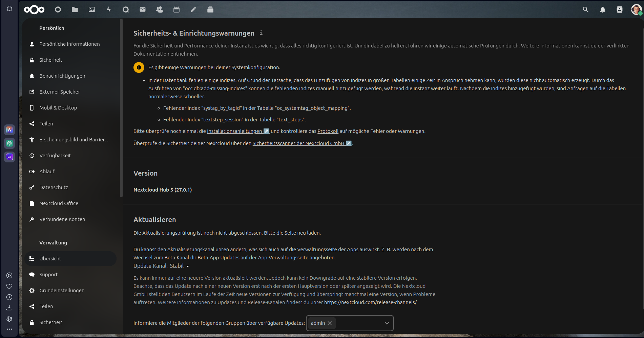The image size is (644, 338).
Task: Open Support under Verwaltung
Action: (x=70, y=275)
